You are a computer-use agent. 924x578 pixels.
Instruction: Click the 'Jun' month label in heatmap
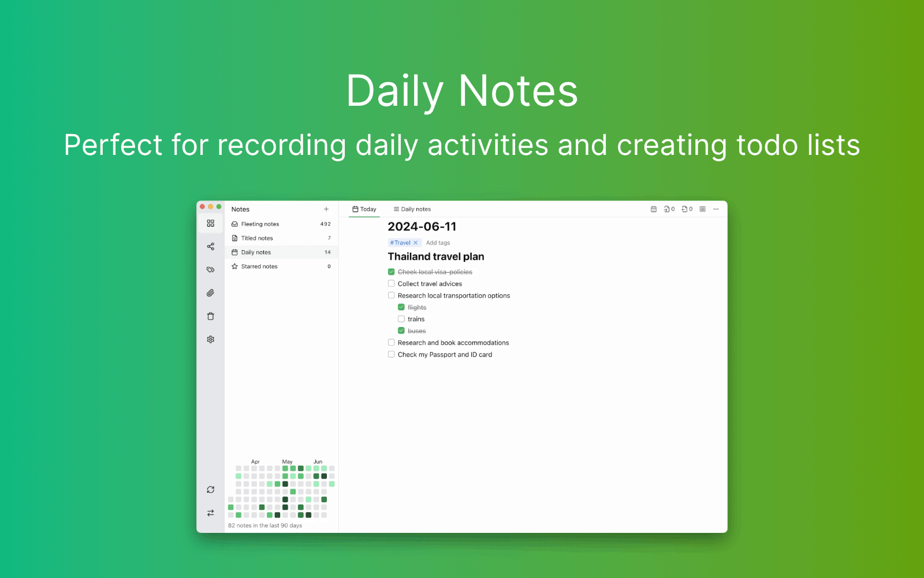tap(318, 462)
